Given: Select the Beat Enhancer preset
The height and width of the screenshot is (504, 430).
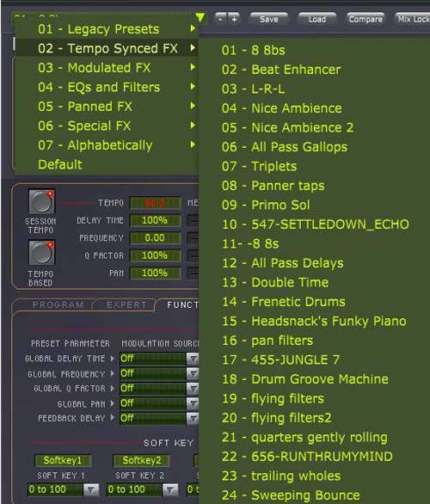Looking at the screenshot, I should coord(281,70).
